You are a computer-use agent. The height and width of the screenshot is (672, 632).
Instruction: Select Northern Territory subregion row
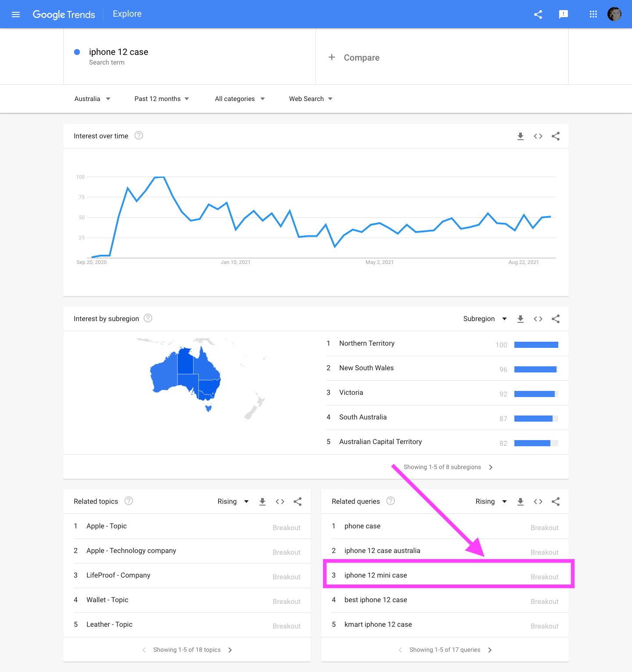click(x=448, y=344)
